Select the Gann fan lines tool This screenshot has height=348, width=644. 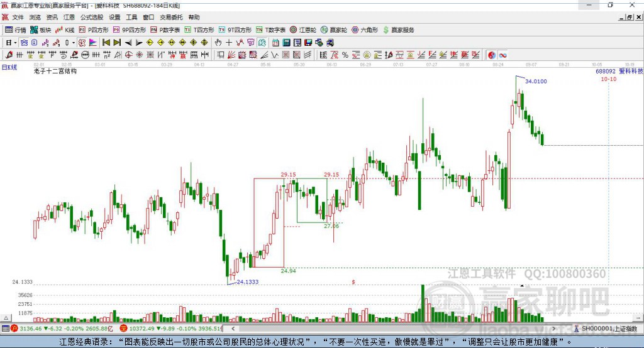pos(231,55)
